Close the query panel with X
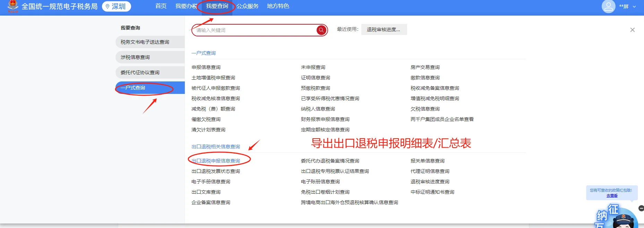This screenshot has height=228, width=644. point(633,30)
